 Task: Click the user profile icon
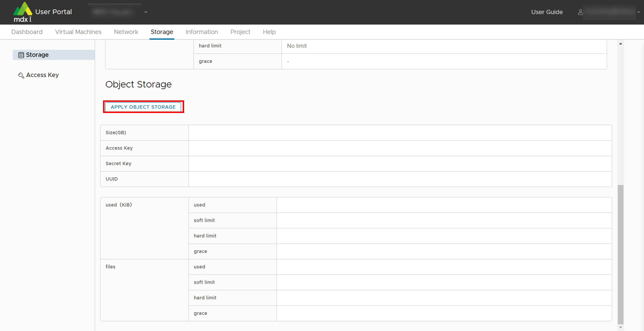580,12
